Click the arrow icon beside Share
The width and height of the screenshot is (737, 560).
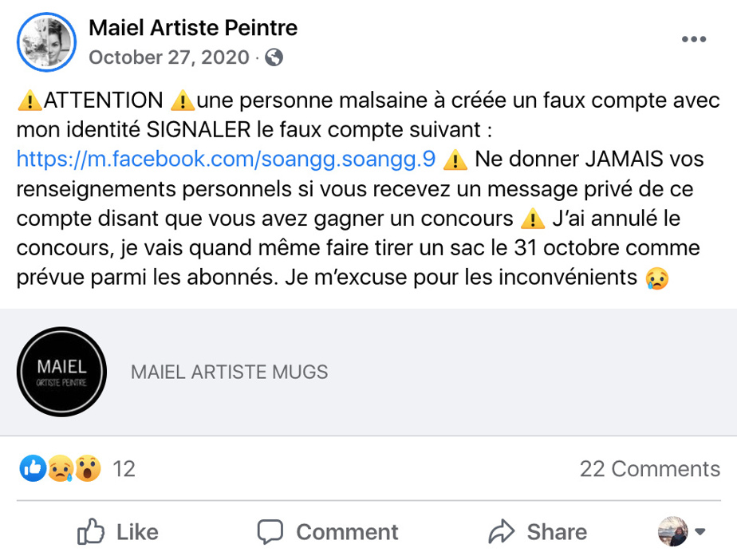click(x=502, y=531)
